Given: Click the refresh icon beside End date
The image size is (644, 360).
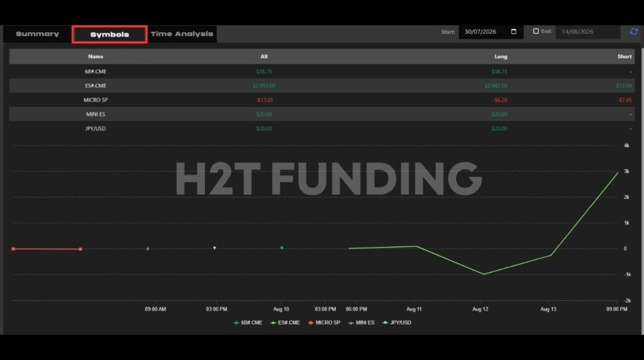Looking at the screenshot, I should click(634, 31).
